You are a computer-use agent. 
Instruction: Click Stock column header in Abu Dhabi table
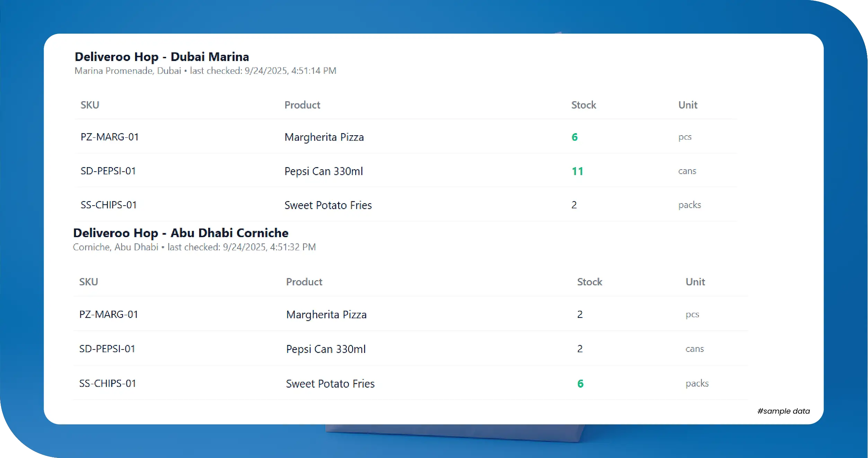(x=589, y=282)
